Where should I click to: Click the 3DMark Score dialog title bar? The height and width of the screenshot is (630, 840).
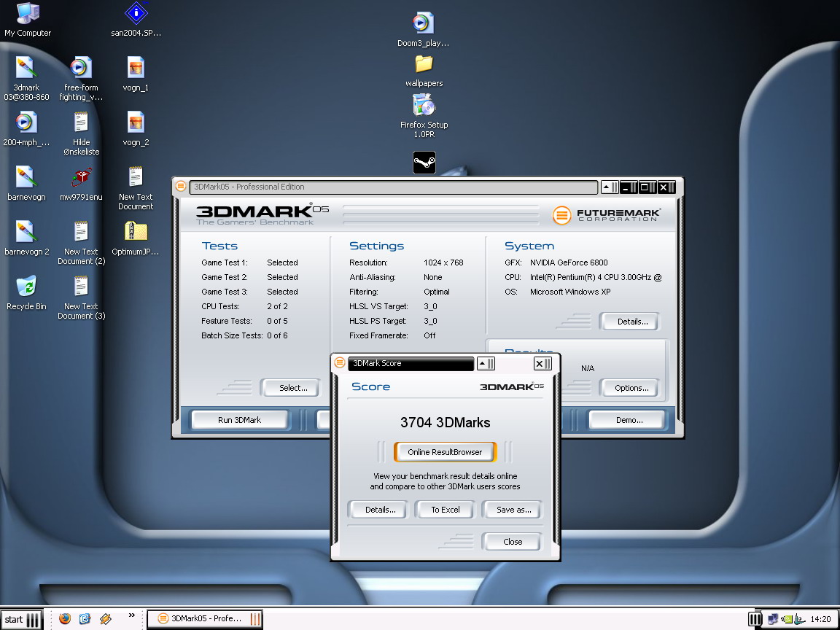point(411,364)
